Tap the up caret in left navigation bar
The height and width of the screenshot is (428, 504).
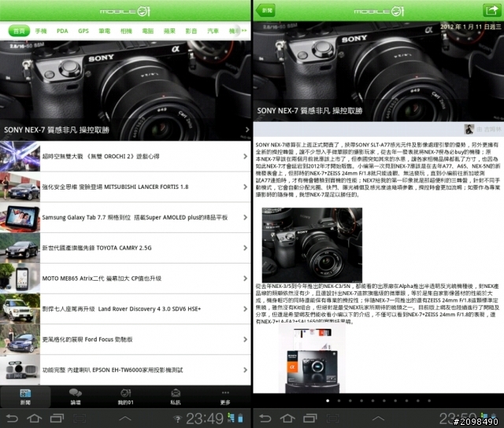(125, 419)
